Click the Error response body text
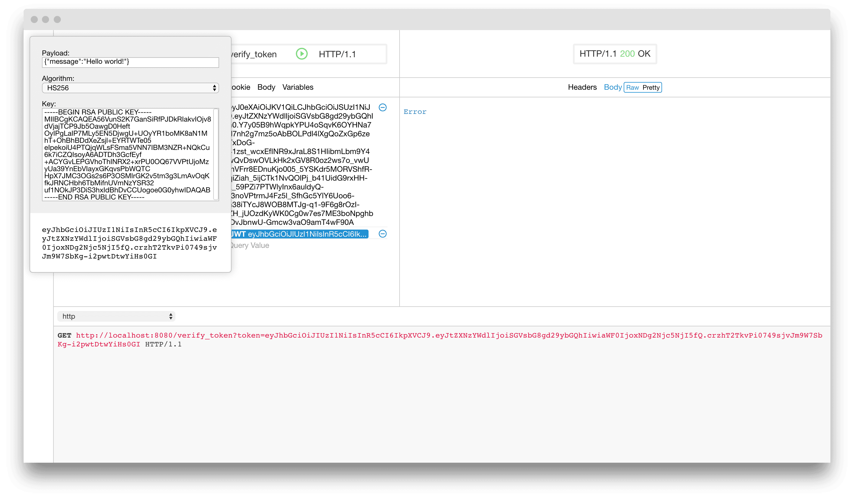Image resolution: width=854 pixels, height=504 pixels. click(x=415, y=112)
